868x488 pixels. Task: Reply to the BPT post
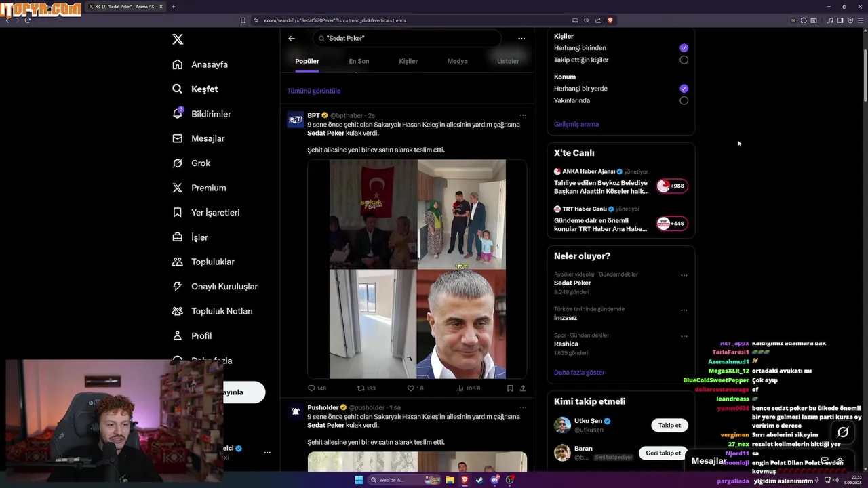317,388
